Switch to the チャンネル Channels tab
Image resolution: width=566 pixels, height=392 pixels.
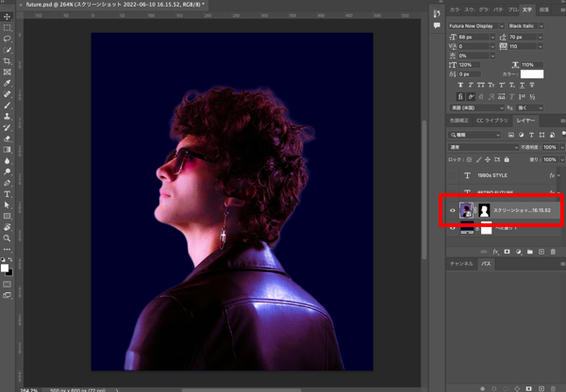461,264
